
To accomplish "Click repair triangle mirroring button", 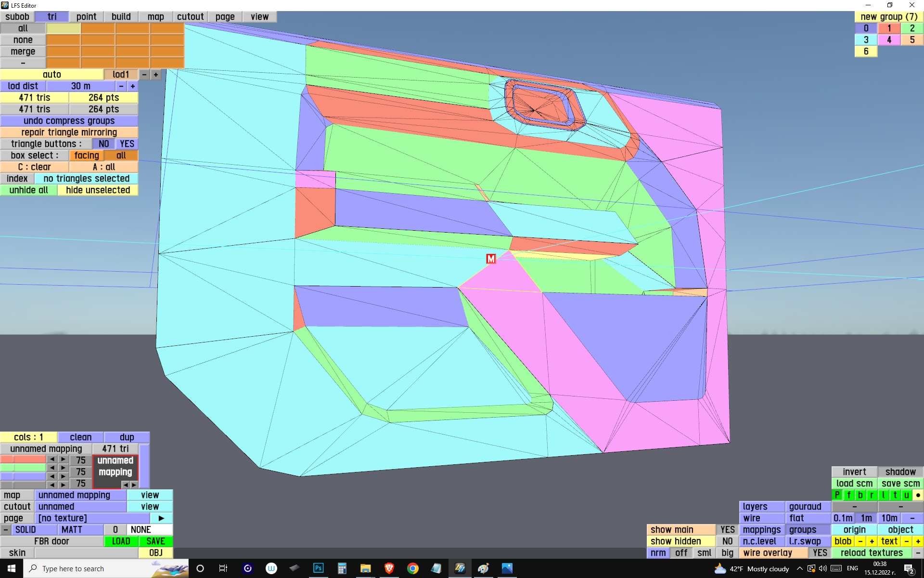I will click(x=69, y=132).
